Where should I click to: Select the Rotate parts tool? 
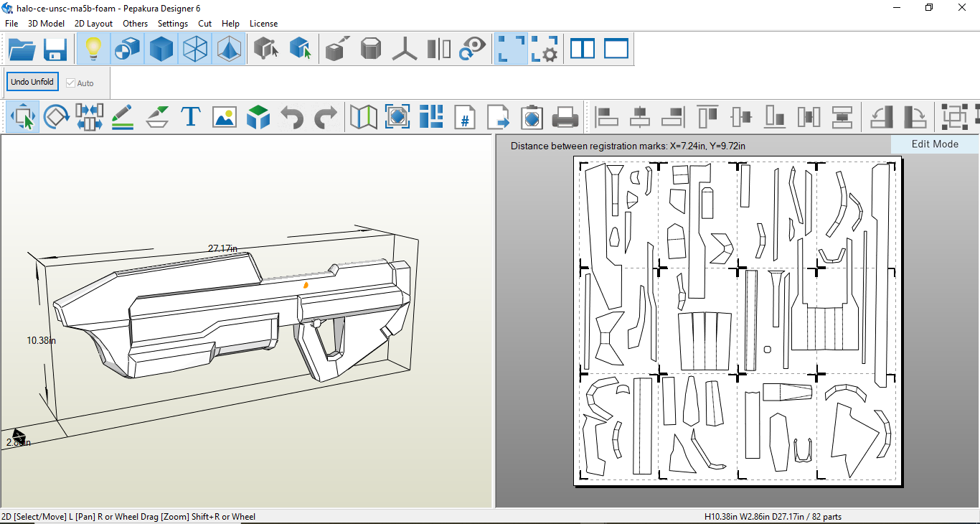click(56, 116)
